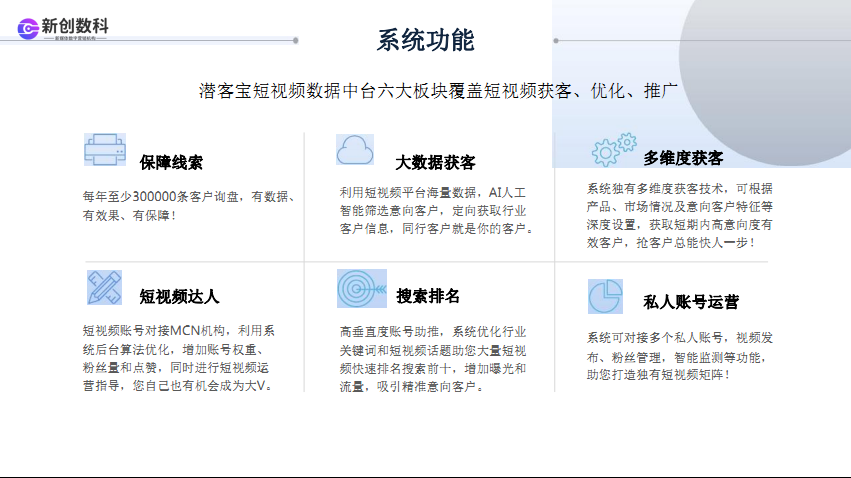
Task: Click the line 关键词和短视频话题助您大量短视
Action: click(x=433, y=350)
